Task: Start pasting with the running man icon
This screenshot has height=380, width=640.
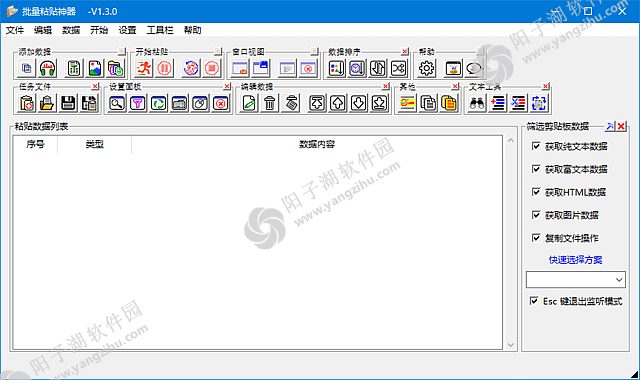Action: point(144,68)
